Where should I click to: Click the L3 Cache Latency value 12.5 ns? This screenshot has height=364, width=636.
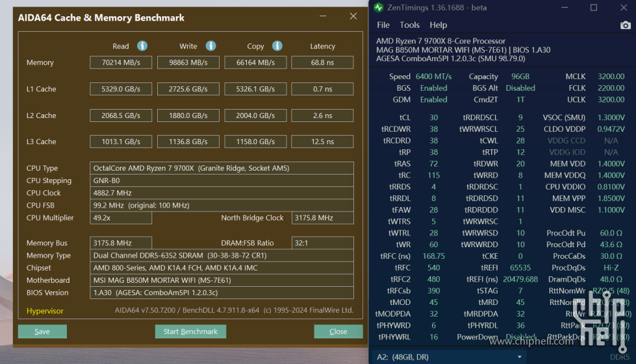[x=322, y=141]
